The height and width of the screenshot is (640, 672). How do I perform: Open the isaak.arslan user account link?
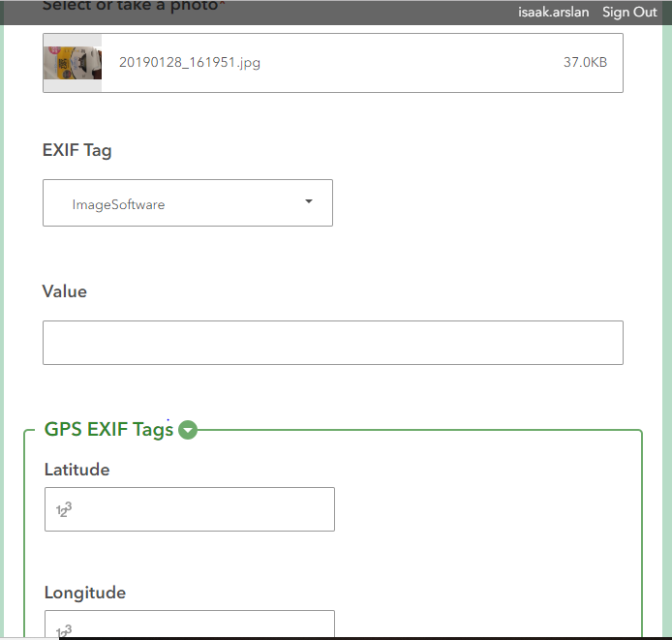pyautogui.click(x=553, y=12)
